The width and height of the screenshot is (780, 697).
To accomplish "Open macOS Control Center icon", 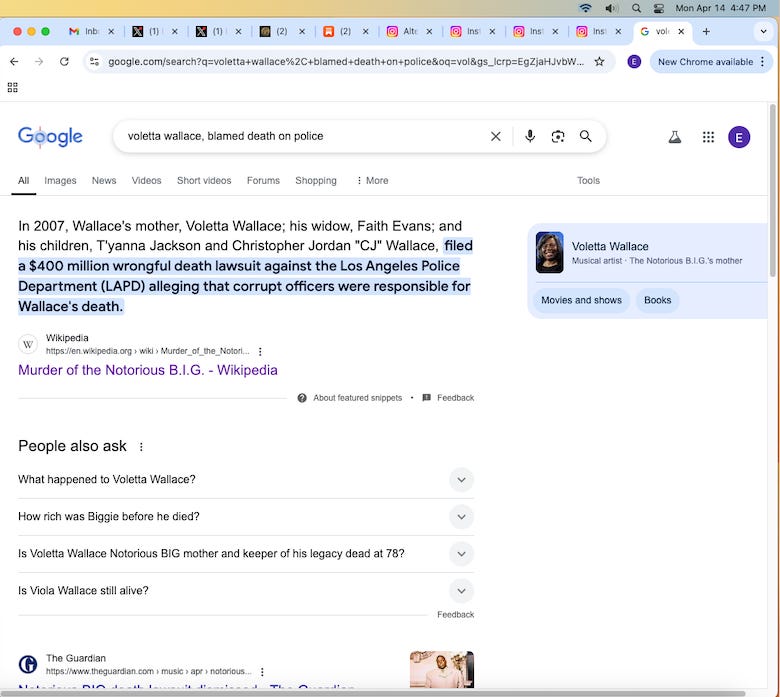I will (659, 8).
